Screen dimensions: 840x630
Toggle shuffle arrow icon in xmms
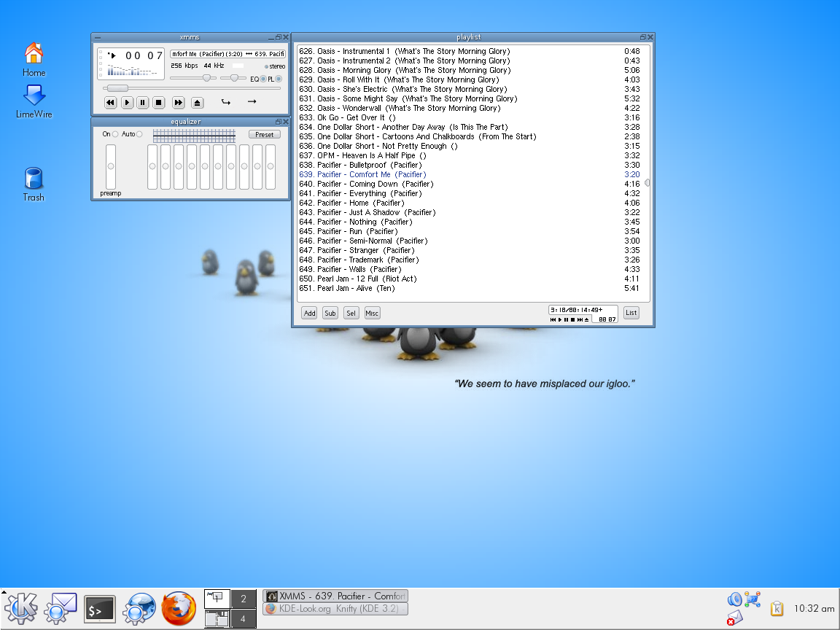[226, 102]
